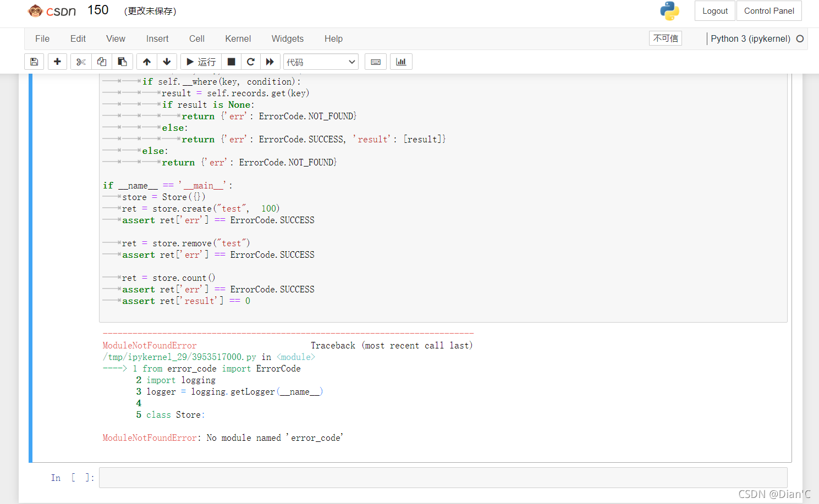Click the empty input cell at the bottom
Image resolution: width=819 pixels, height=504 pixels.
coord(443,478)
